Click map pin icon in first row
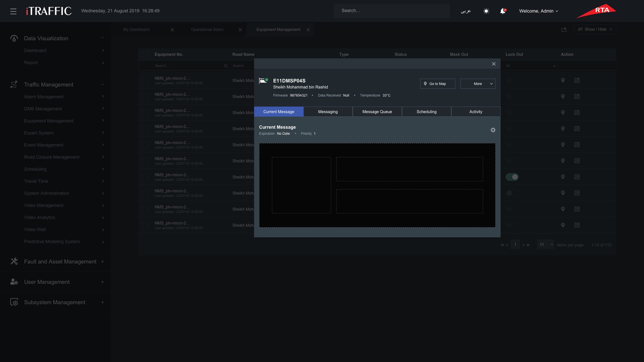The image size is (644, 362). [563, 80]
